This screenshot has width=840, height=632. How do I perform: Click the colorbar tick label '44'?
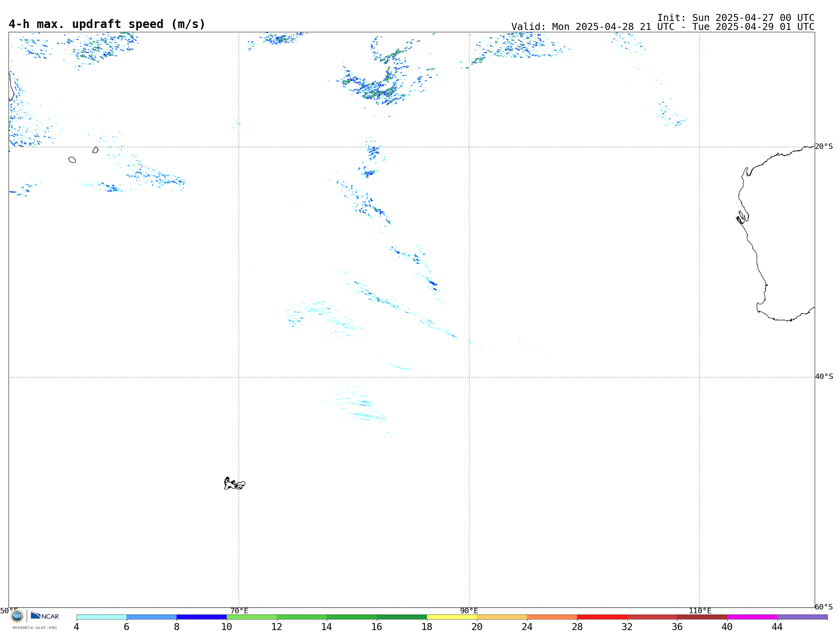click(x=777, y=627)
